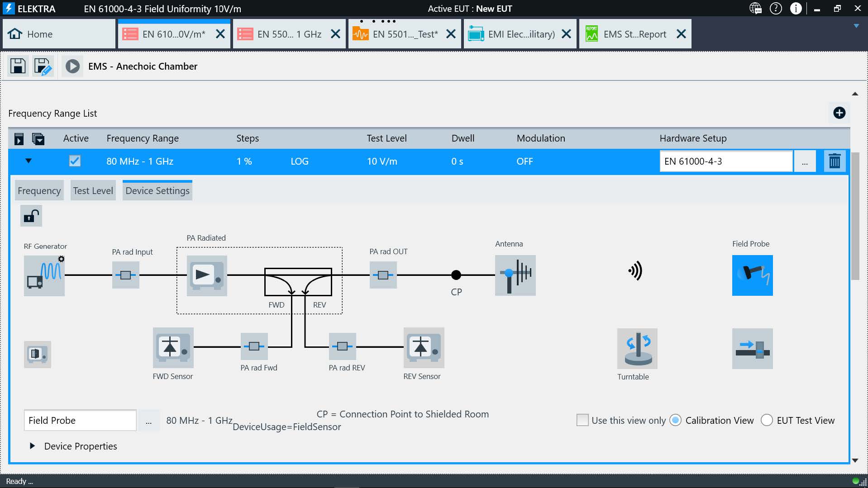Expand the Device Properties section
The image size is (868, 488).
tap(32, 446)
